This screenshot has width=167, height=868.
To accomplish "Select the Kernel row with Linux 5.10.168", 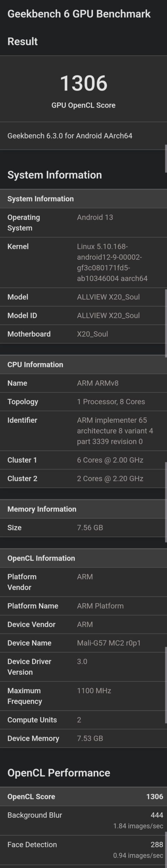I will click(83, 262).
